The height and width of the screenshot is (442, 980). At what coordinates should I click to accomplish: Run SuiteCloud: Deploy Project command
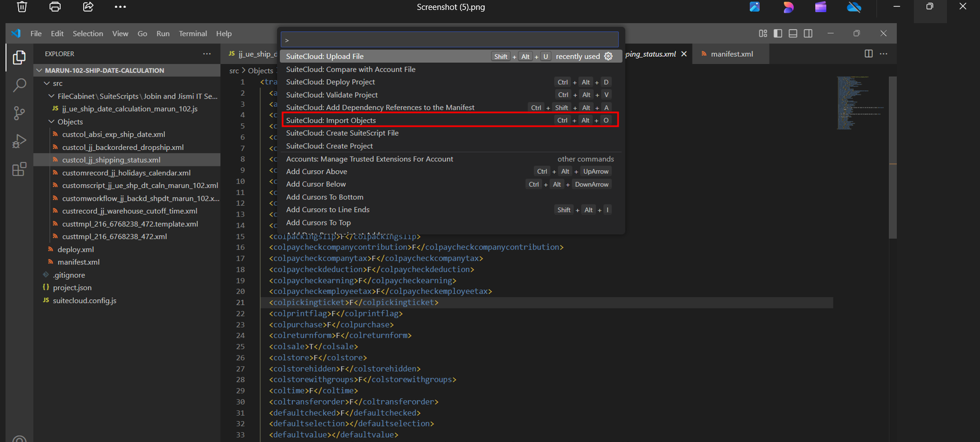pyautogui.click(x=330, y=82)
